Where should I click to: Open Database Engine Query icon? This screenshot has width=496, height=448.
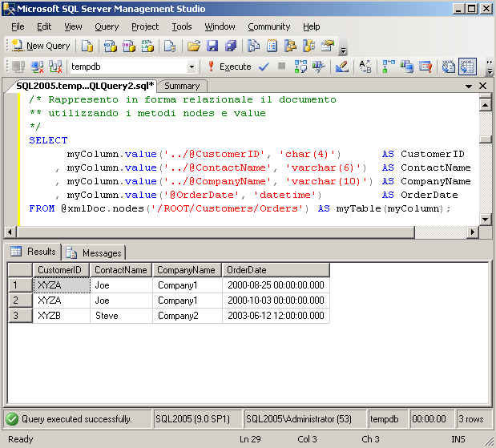[x=87, y=46]
